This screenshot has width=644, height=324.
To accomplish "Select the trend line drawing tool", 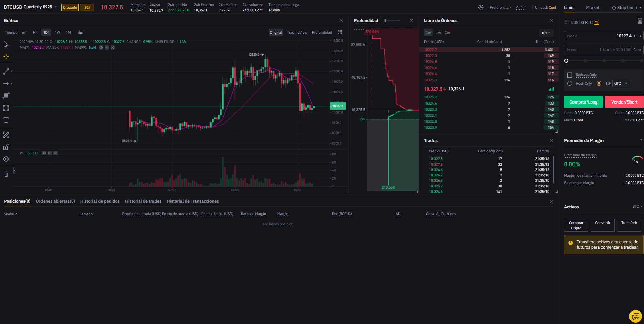I will [x=6, y=71].
